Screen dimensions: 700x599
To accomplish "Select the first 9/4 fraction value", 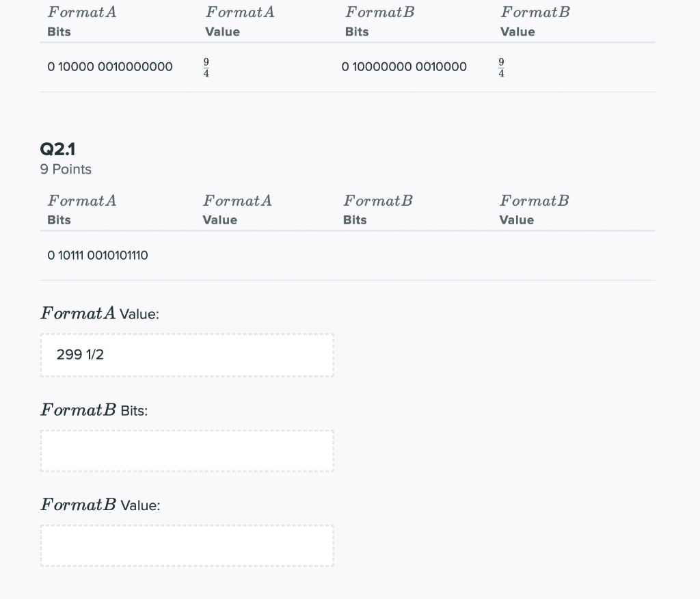I will point(205,66).
